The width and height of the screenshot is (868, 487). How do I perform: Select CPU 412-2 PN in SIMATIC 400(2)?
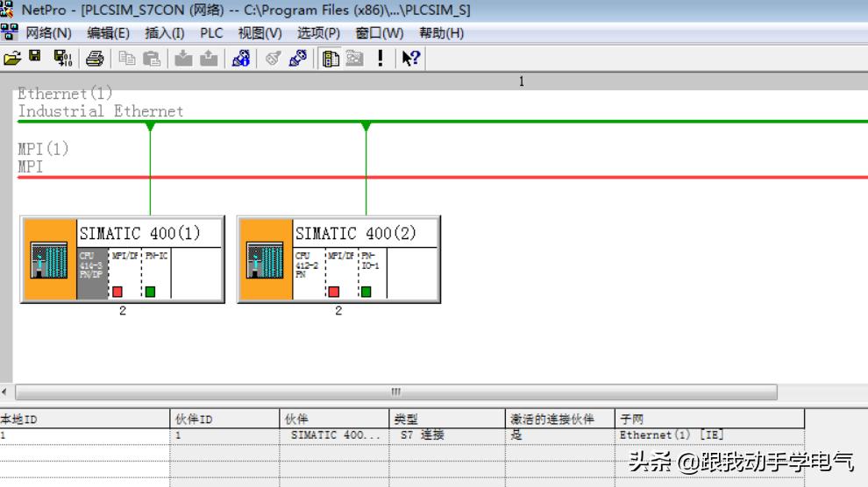coord(308,273)
